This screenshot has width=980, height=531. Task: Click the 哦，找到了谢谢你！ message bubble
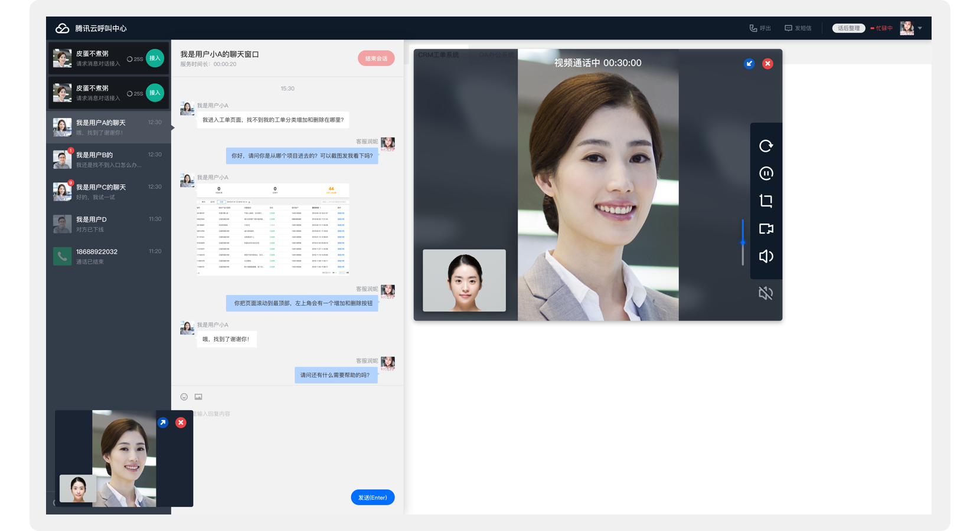(227, 339)
